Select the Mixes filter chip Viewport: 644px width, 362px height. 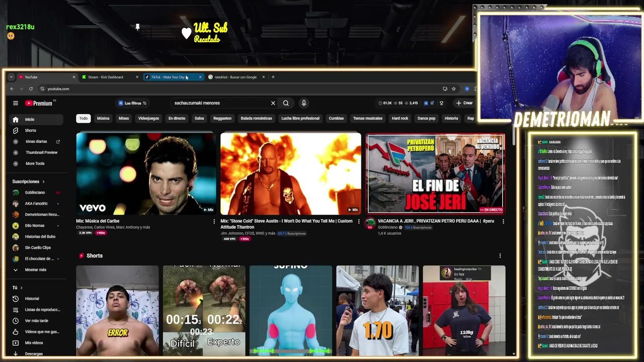tap(124, 118)
